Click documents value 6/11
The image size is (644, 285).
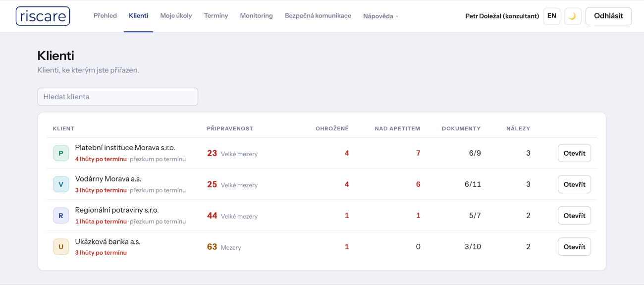pyautogui.click(x=473, y=184)
